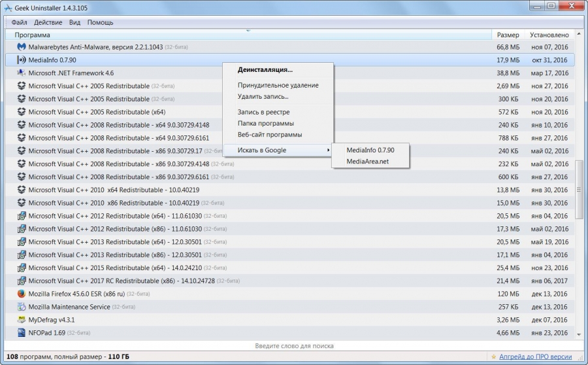Click the MyDefrag v4.3.1 icon
Screen dimensions: 588x365
click(22, 320)
